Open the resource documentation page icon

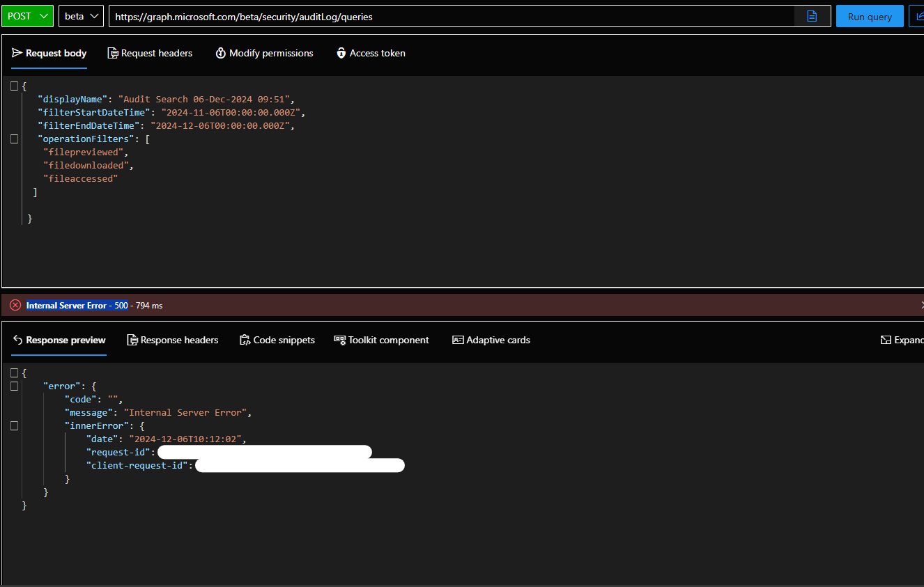(812, 16)
